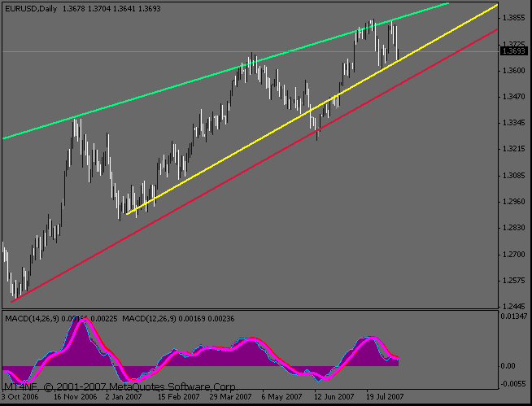Click the 3 Oct 2006 date label
Viewport: 532px width, 406px height.
[x=20, y=396]
